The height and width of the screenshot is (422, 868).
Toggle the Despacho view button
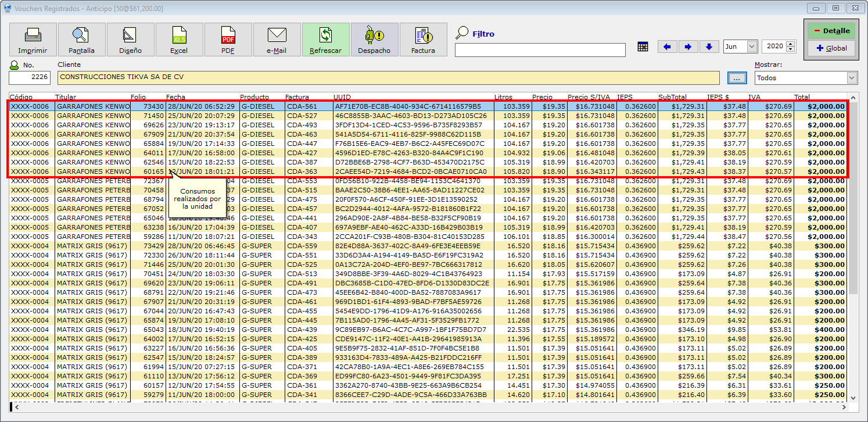[x=374, y=39]
